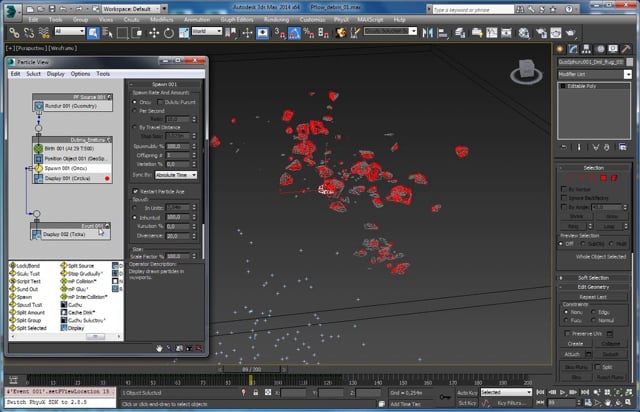Open Select by Name dialog

108,33
